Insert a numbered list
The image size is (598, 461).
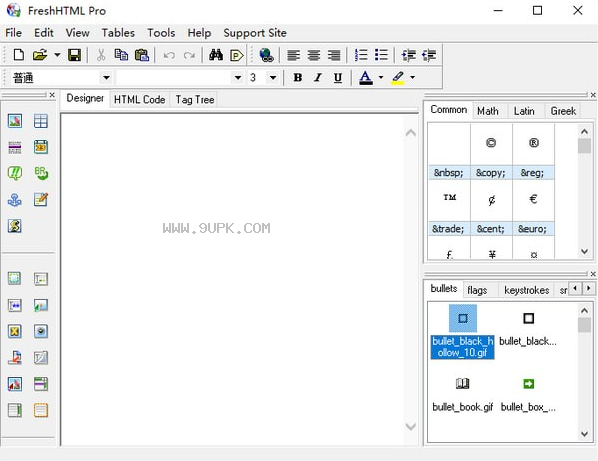pos(361,55)
